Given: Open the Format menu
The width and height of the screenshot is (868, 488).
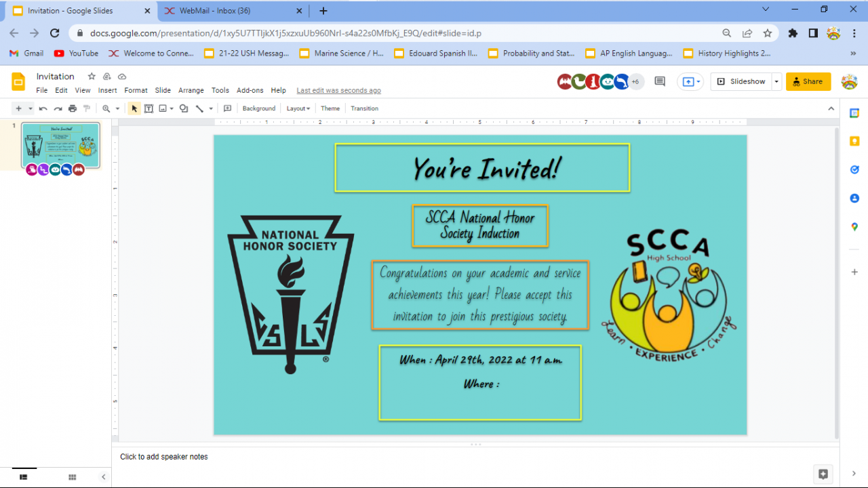Looking at the screenshot, I should [x=136, y=90].
